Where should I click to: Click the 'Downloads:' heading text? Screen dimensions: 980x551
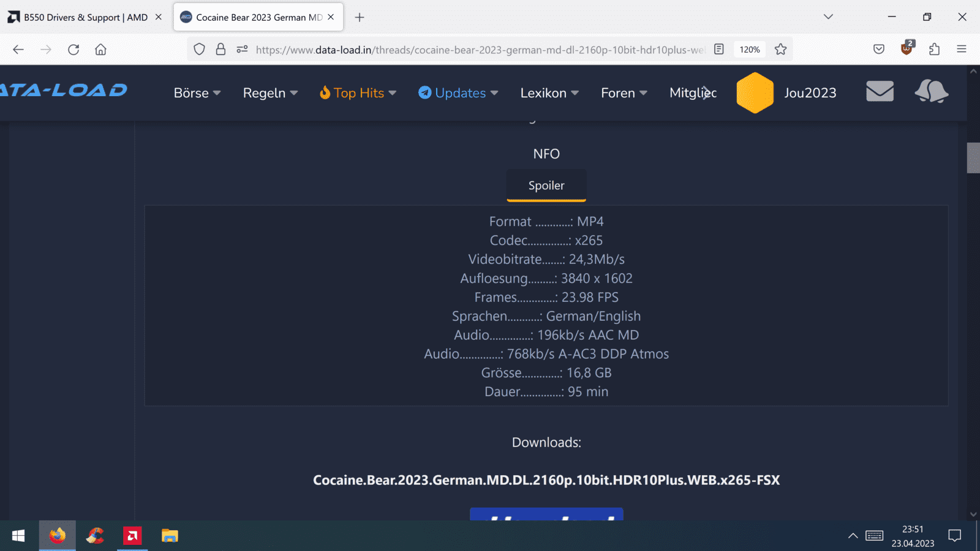click(x=546, y=443)
